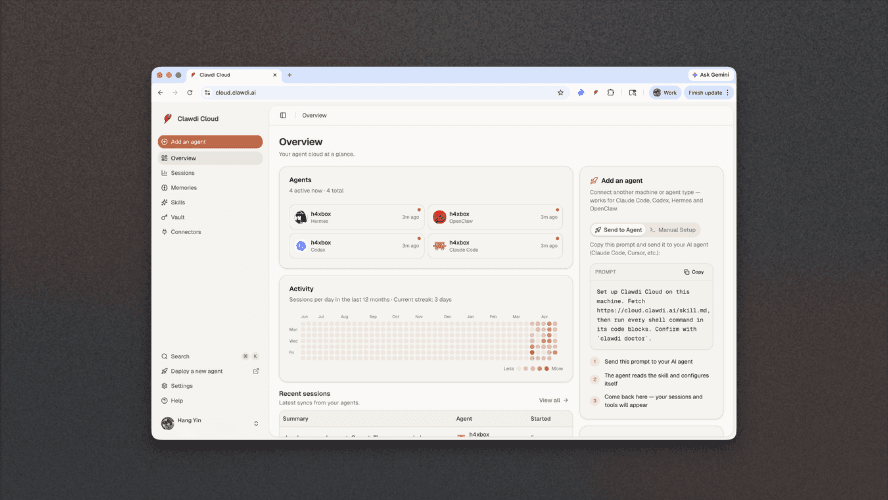Click the site info icon in address bar
Image resolution: width=888 pixels, height=500 pixels.
pyautogui.click(x=207, y=92)
